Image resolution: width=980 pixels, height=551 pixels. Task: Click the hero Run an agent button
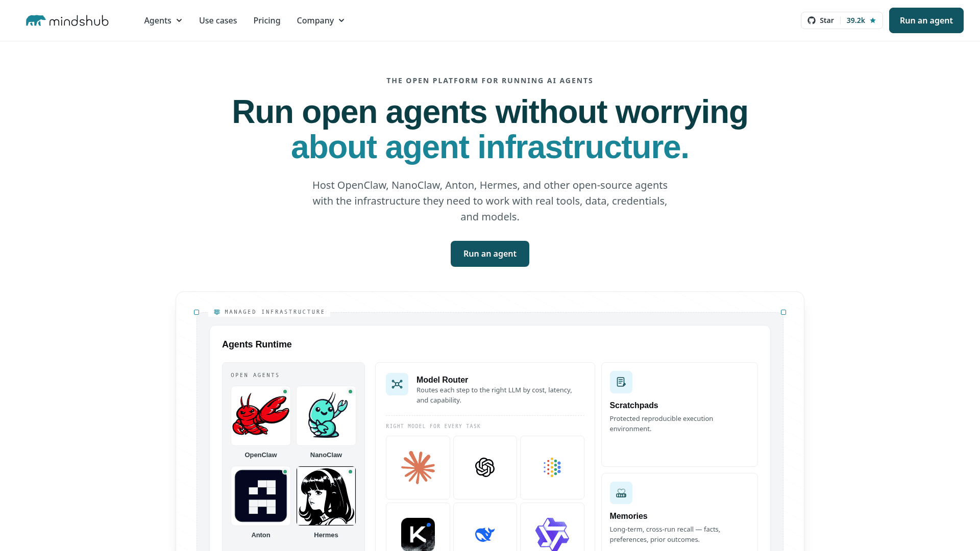point(490,254)
